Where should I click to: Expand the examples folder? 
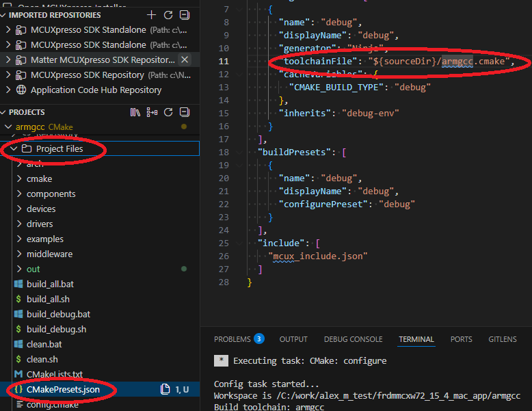coord(19,239)
